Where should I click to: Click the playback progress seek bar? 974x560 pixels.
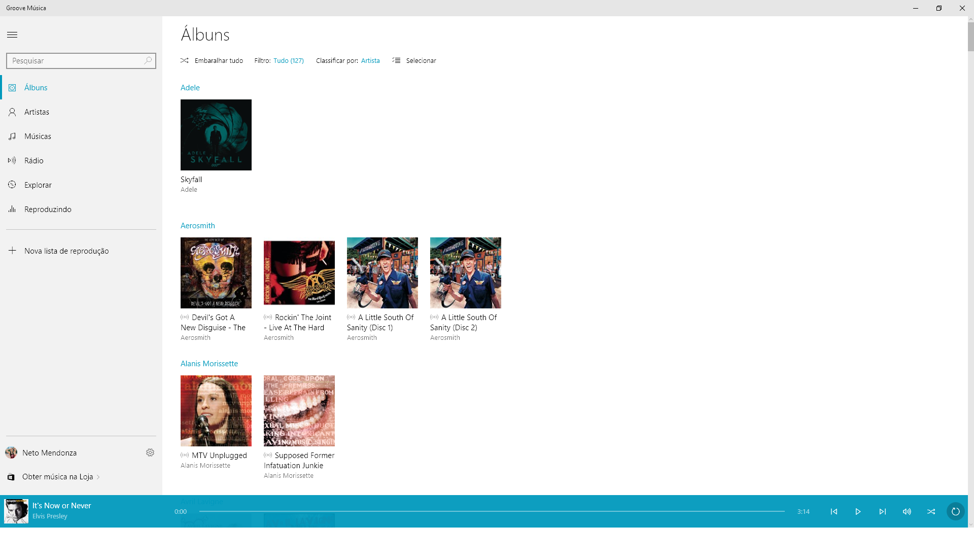[492, 511]
